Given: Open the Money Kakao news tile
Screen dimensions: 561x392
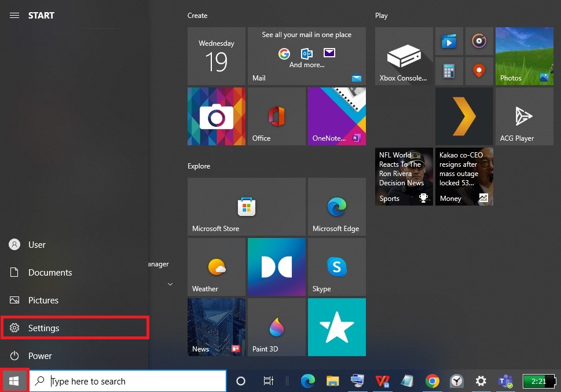Looking at the screenshot, I should (464, 177).
